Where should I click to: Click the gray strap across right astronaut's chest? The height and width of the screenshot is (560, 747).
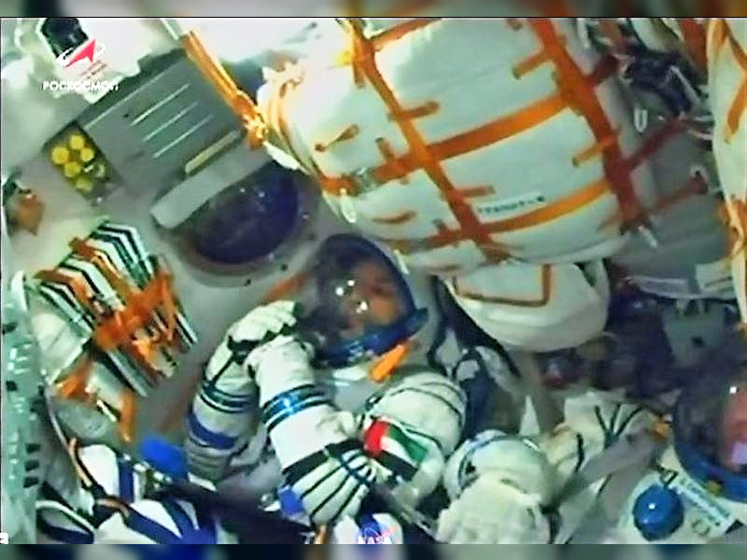pyautogui.click(x=607, y=465)
